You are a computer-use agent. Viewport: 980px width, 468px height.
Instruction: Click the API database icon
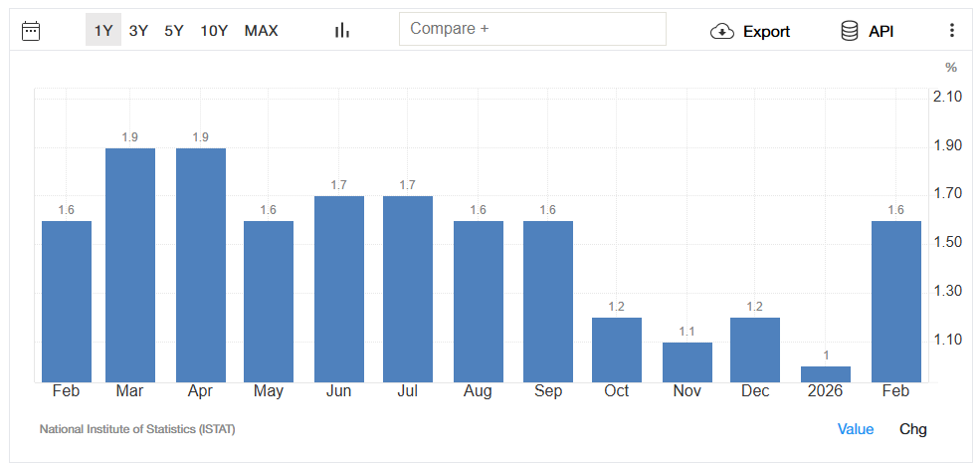click(x=850, y=32)
